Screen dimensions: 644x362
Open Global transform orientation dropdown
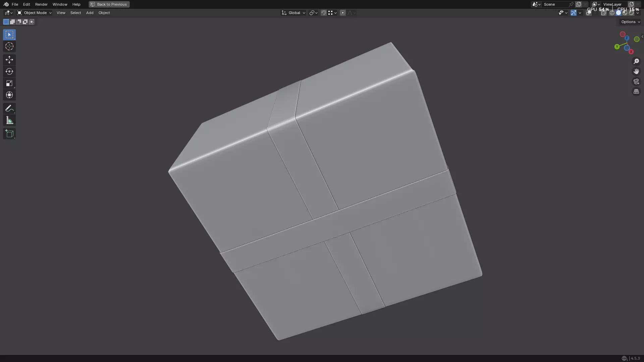pyautogui.click(x=293, y=13)
